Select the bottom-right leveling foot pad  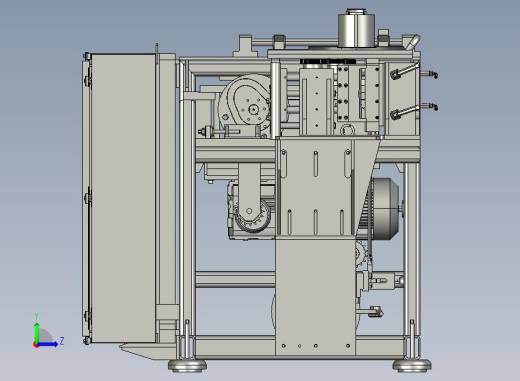(412, 365)
